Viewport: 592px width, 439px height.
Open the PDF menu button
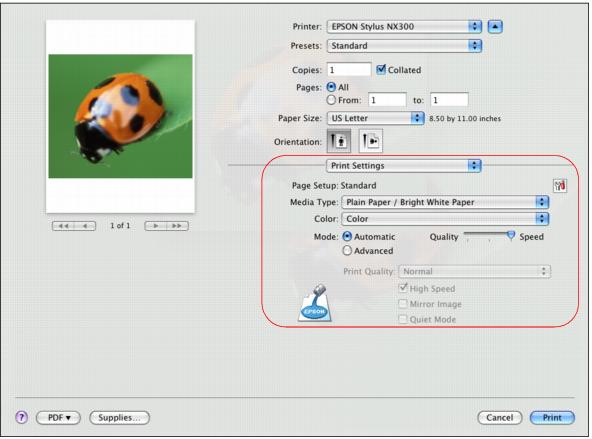[x=59, y=417]
